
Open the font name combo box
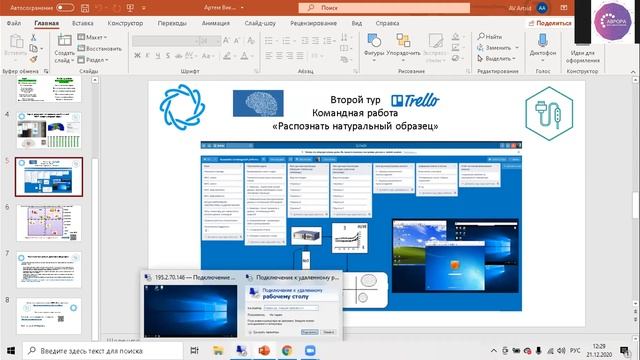(x=165, y=41)
